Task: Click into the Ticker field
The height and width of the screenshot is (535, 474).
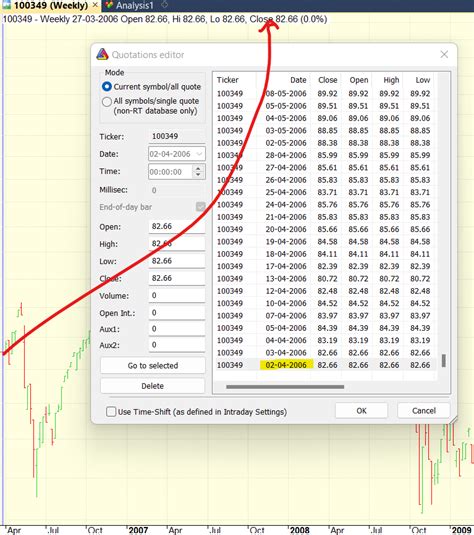Action: 177,136
